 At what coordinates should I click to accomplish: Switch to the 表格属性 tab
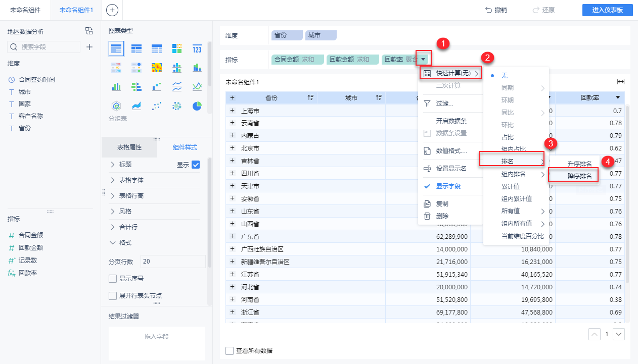129,147
